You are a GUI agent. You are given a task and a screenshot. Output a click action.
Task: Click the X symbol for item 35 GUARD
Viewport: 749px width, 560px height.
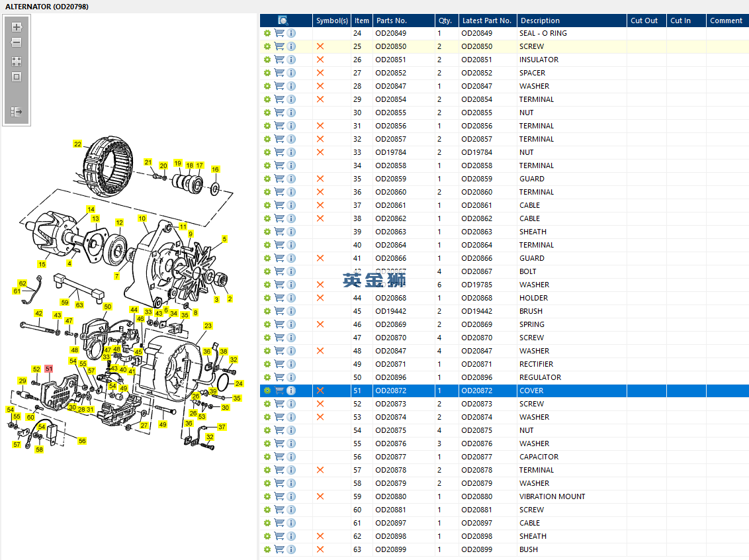coord(320,179)
